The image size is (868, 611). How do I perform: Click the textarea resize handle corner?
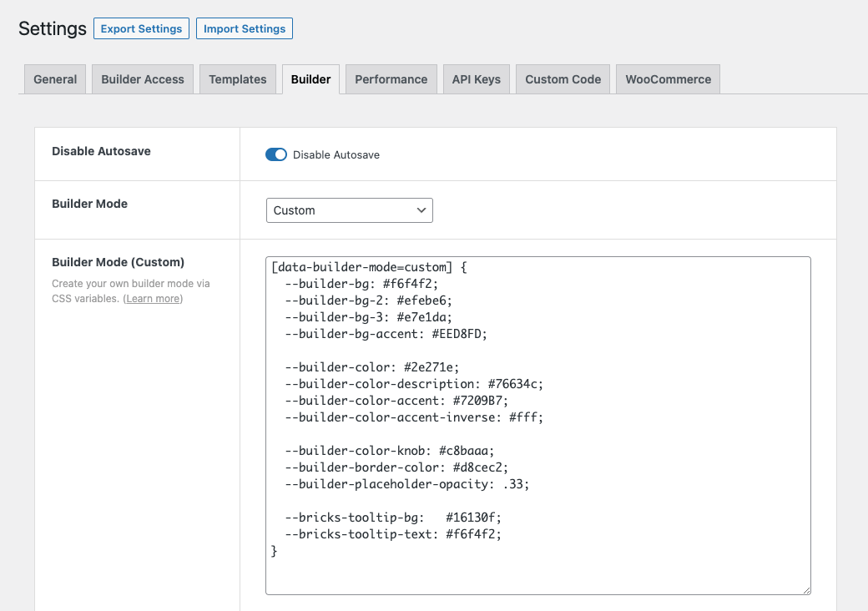tap(806, 590)
